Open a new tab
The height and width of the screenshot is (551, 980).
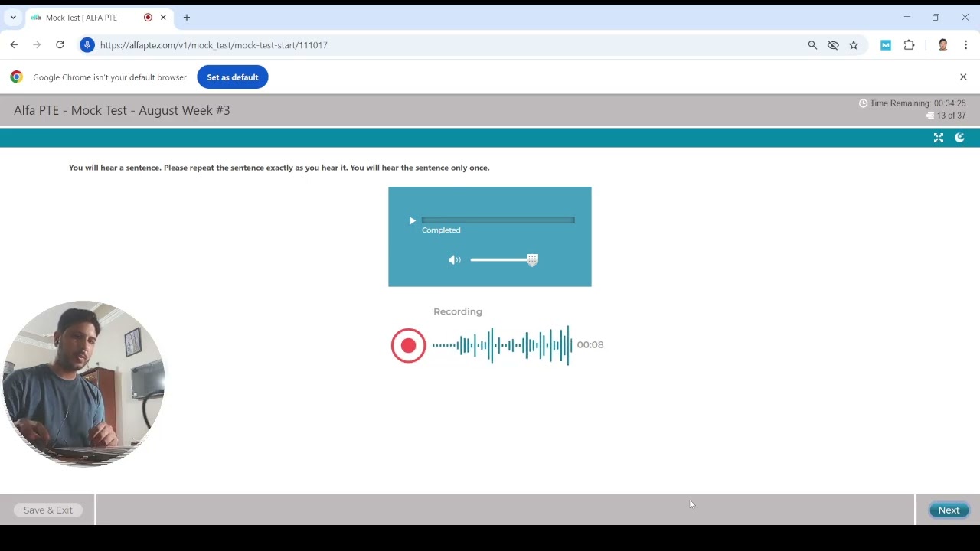[x=186, y=18]
